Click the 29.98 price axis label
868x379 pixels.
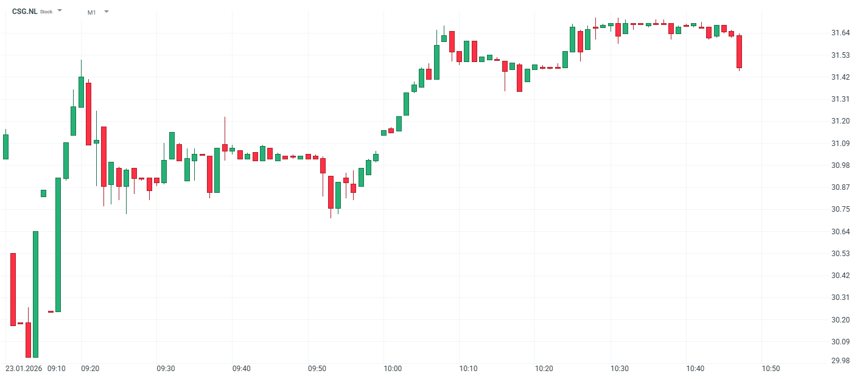point(840,361)
